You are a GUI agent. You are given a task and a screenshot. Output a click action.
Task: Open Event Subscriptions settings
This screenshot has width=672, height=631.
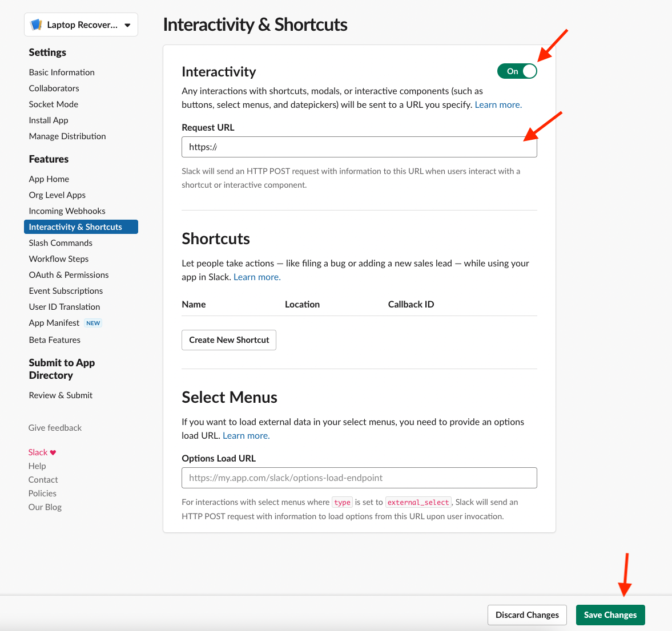click(66, 290)
